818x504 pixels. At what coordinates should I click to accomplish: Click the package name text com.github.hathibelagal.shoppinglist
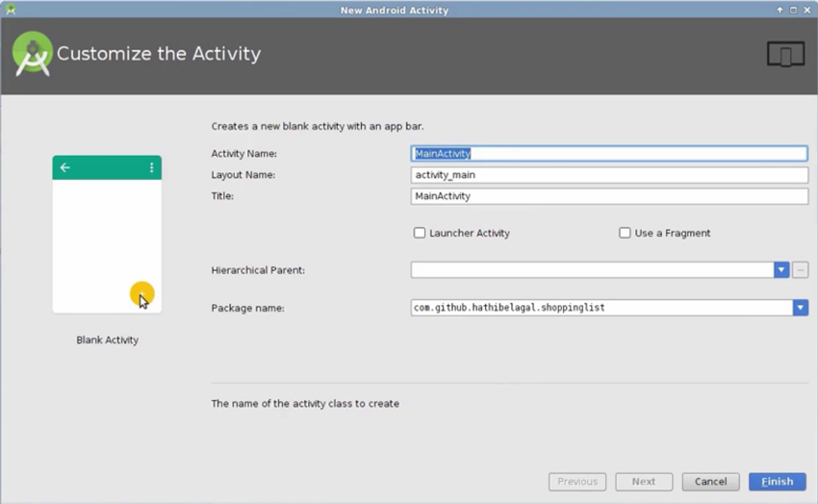click(x=509, y=308)
